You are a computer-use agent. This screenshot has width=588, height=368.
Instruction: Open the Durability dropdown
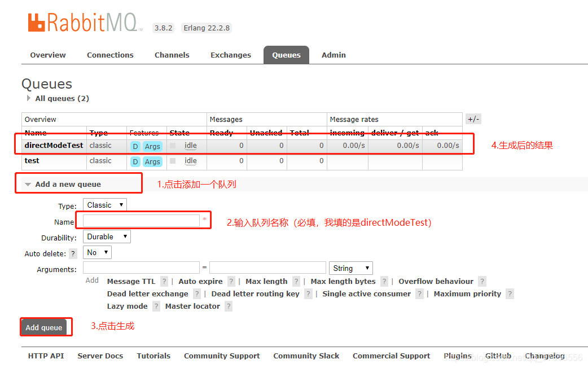[x=107, y=236]
